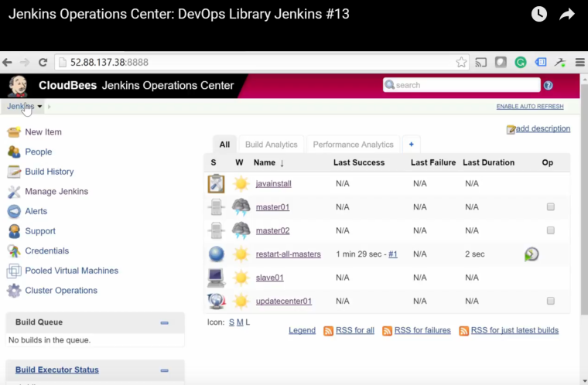Collapse the Build Queue panel
The image size is (588, 385).
click(164, 322)
